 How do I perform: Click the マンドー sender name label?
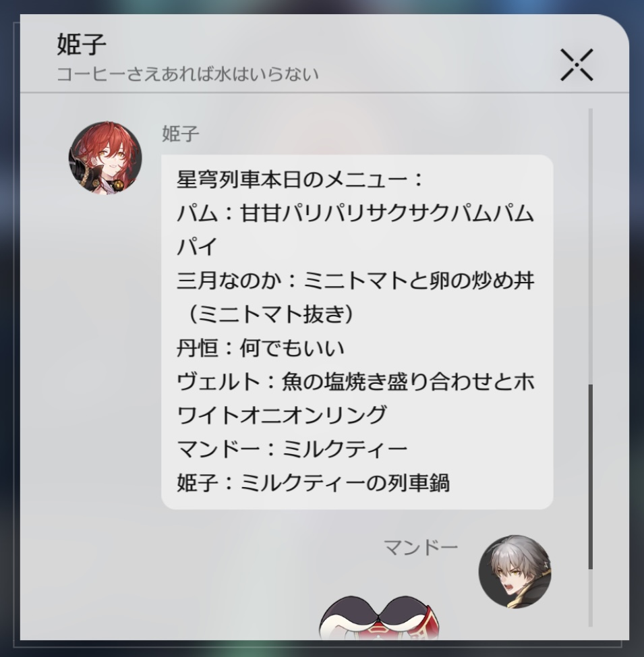point(421,547)
